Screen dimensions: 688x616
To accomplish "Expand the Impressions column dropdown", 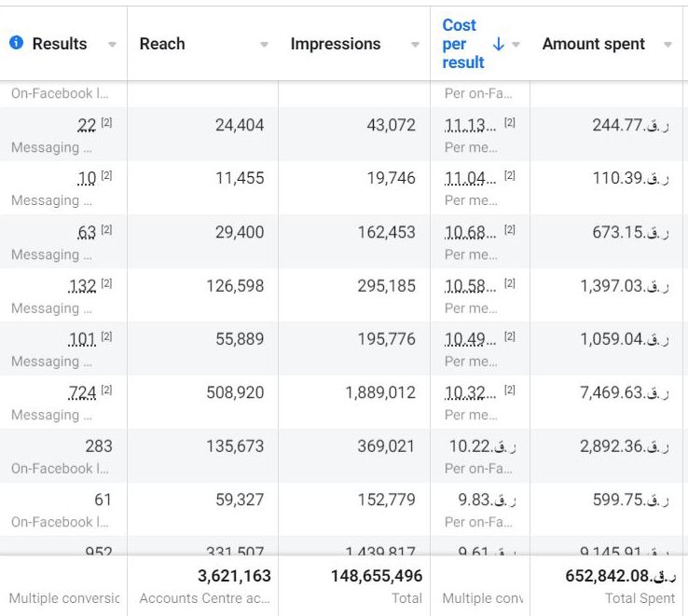I will pyautogui.click(x=415, y=45).
